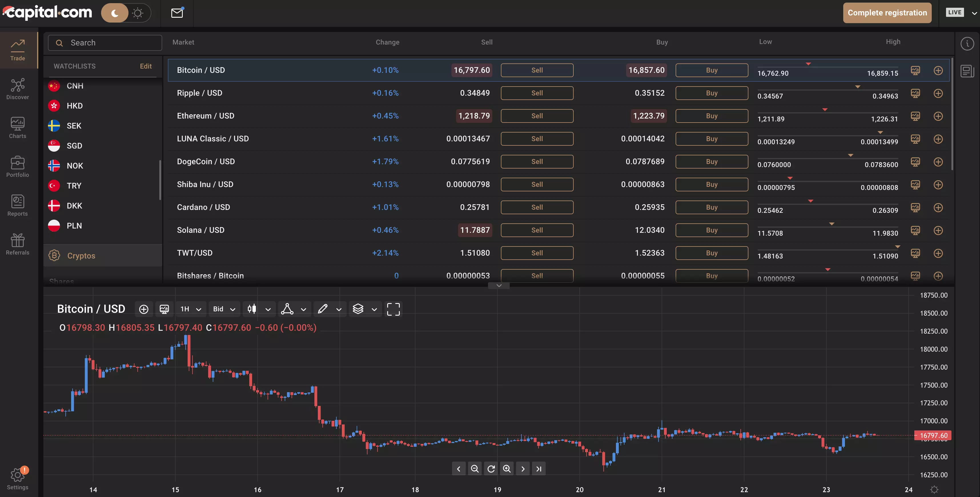Open the news feed icon on right sidebar

(x=967, y=71)
